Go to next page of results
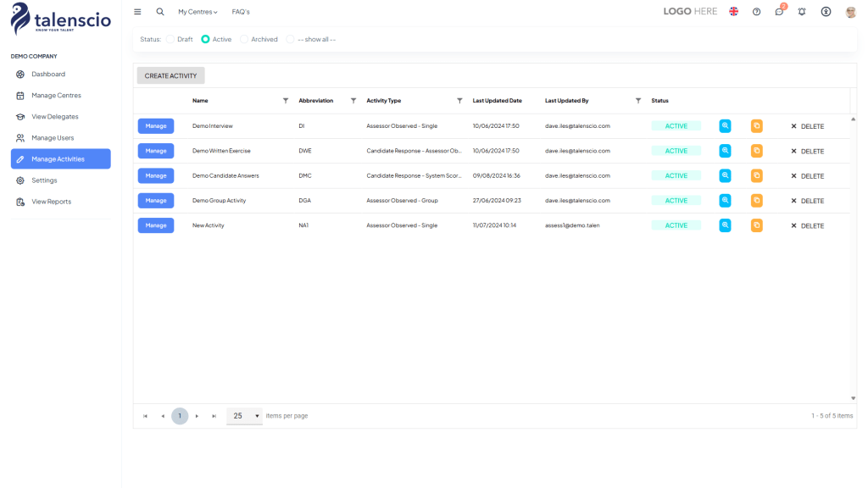Viewport: 868px width, 488px height. tap(197, 416)
